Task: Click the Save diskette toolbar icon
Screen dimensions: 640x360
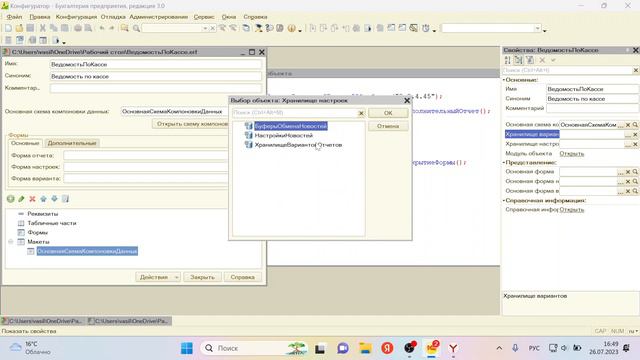Action: [x=30, y=28]
